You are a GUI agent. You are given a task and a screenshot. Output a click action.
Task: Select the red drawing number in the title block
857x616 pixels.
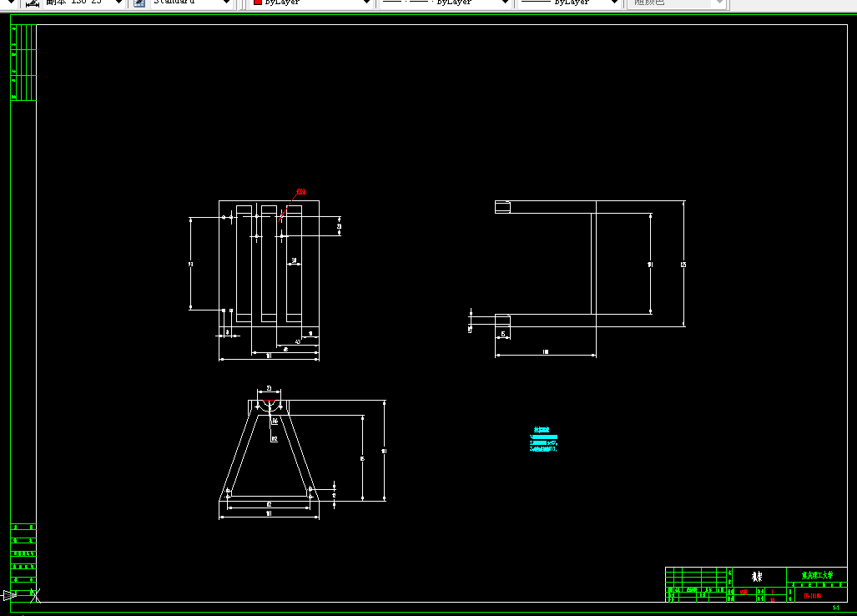pos(812,596)
